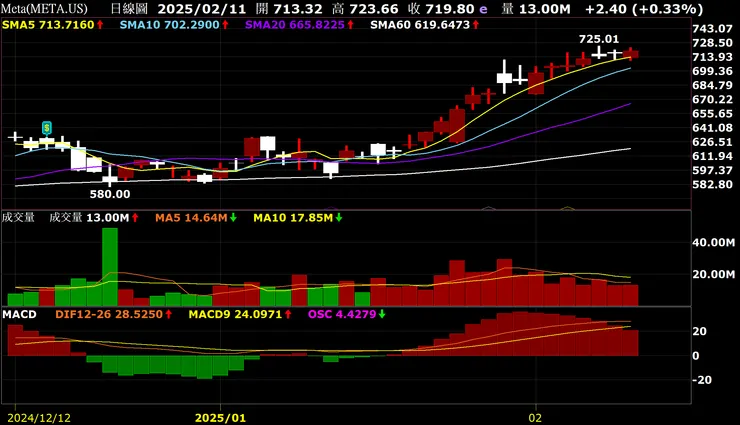Click the 02 month axis label
Image resolution: width=740 pixels, height=425 pixels.
pos(535,418)
